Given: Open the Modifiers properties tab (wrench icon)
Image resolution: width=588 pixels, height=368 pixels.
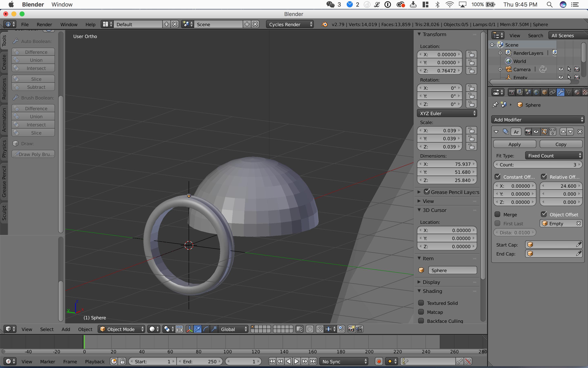Looking at the screenshot, I should (x=561, y=92).
